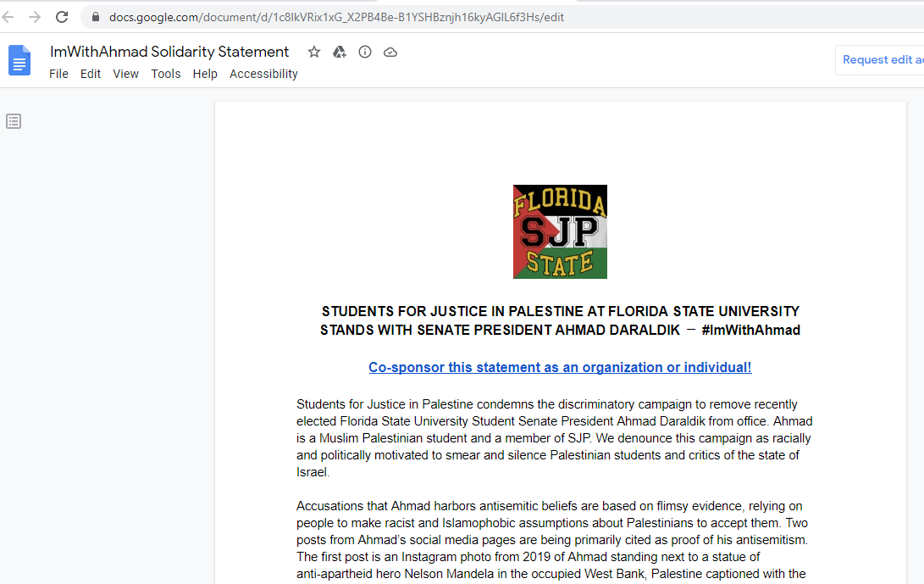The height and width of the screenshot is (584, 924).
Task: Click the line beginning 'is a Muslim Palestinian student'
Action: coord(553,438)
